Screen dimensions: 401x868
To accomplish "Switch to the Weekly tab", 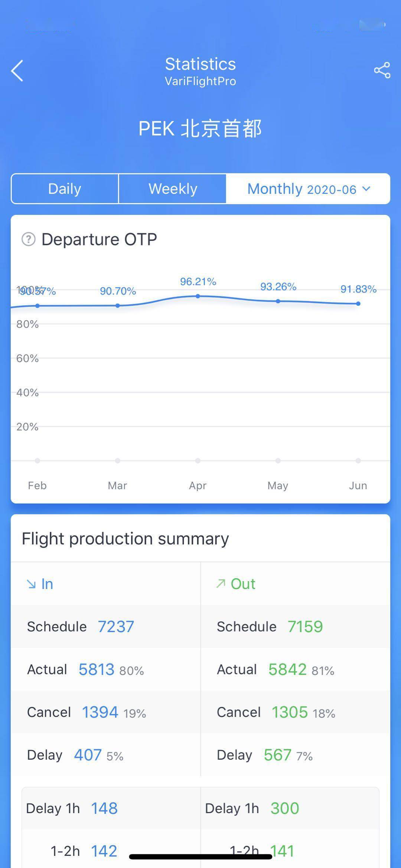I will 173,189.
